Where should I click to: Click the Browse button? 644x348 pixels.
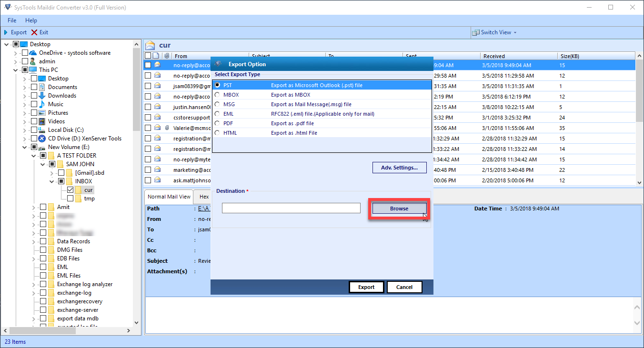click(x=399, y=209)
